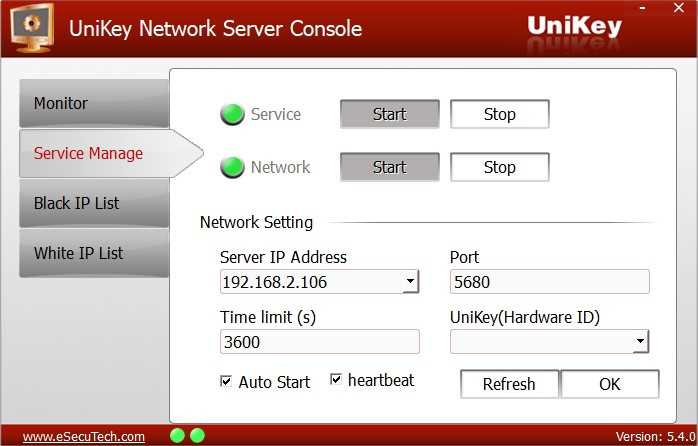The image size is (698, 446).
Task: Open the UniKey(Hardware ID) dropdown
Action: click(640, 343)
